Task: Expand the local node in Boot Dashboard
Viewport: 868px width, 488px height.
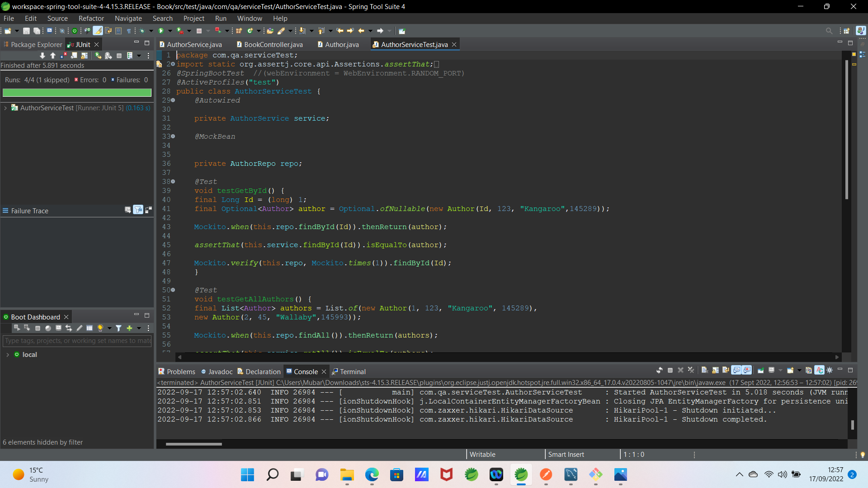Action: (8, 355)
